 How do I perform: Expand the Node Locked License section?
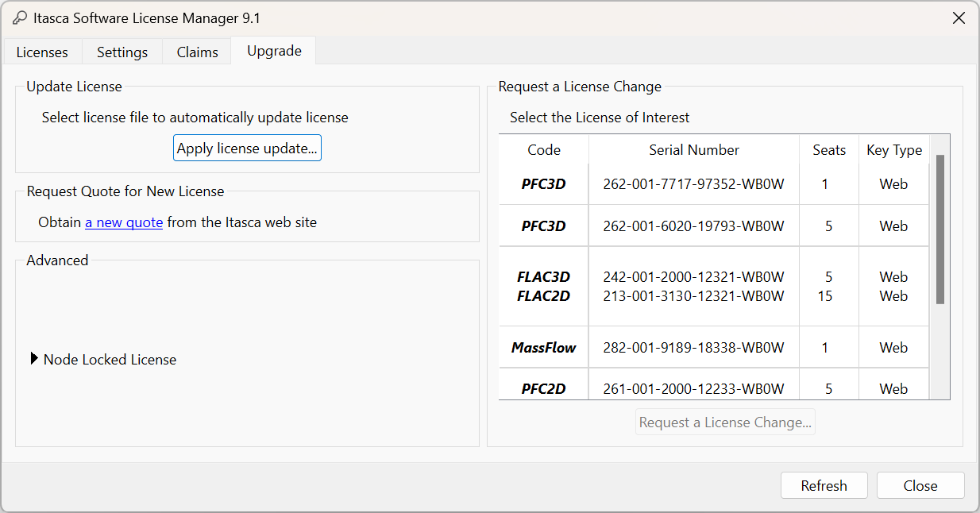35,359
